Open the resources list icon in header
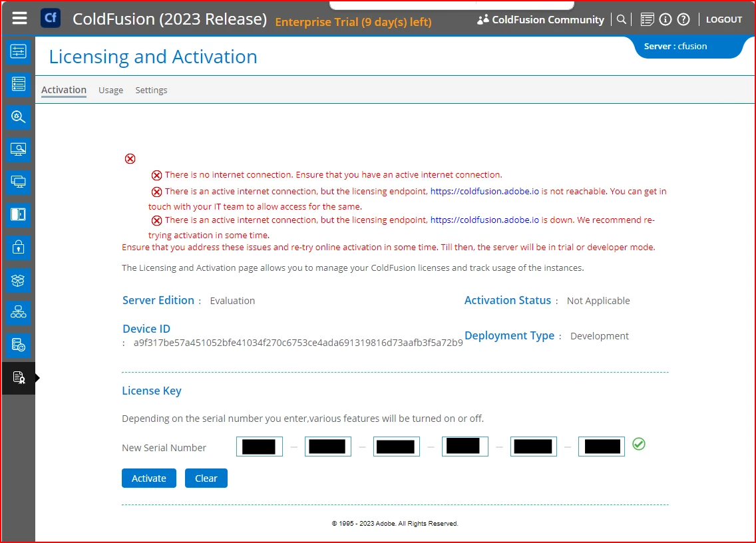Screen dimensions: 756x543 (647, 19)
